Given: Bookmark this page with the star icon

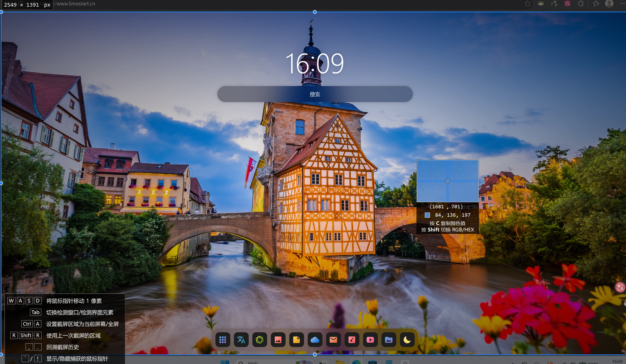Looking at the screenshot, I should (x=527, y=4).
